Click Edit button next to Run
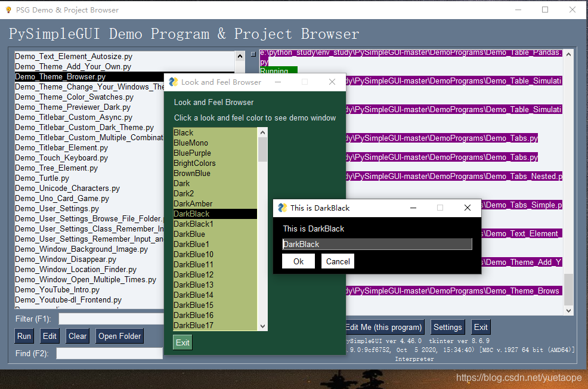Viewport: 588px width, 389px height. coord(49,336)
